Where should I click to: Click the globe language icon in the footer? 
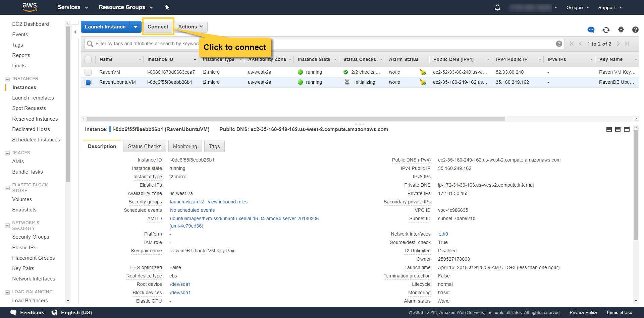[54, 312]
